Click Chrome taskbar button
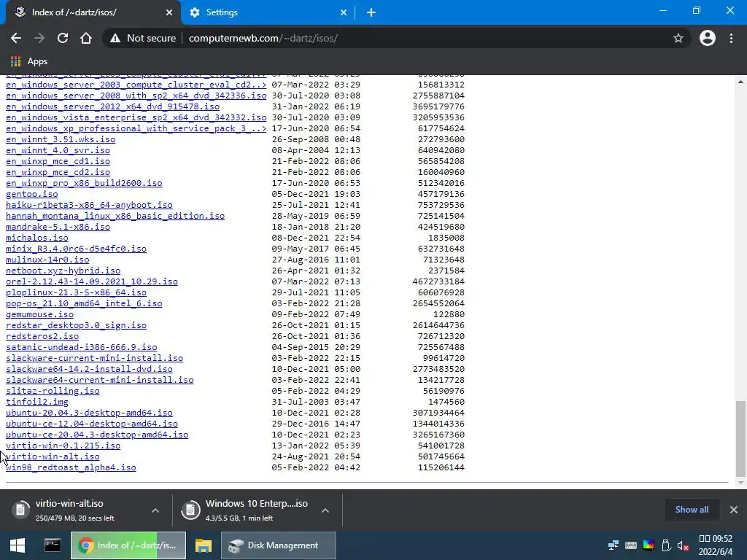747x560 pixels. click(x=128, y=545)
